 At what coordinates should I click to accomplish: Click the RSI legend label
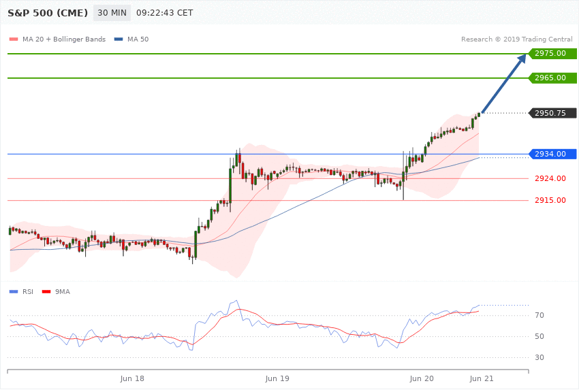point(28,292)
